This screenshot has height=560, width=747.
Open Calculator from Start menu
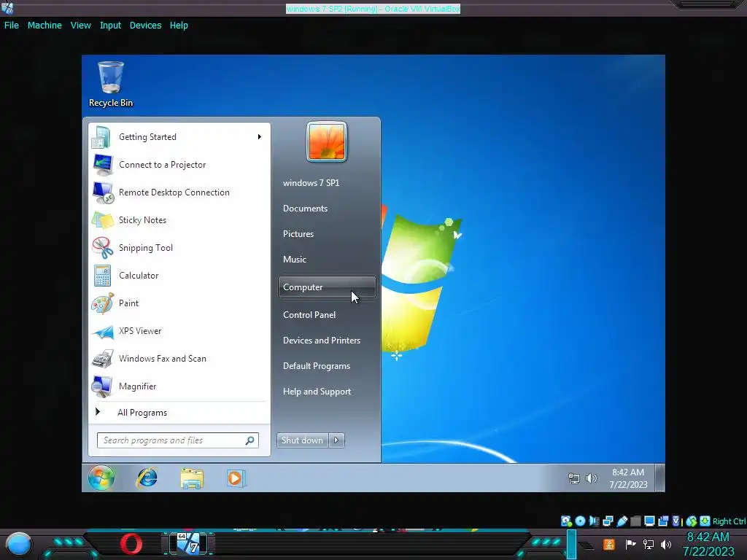tap(179, 275)
